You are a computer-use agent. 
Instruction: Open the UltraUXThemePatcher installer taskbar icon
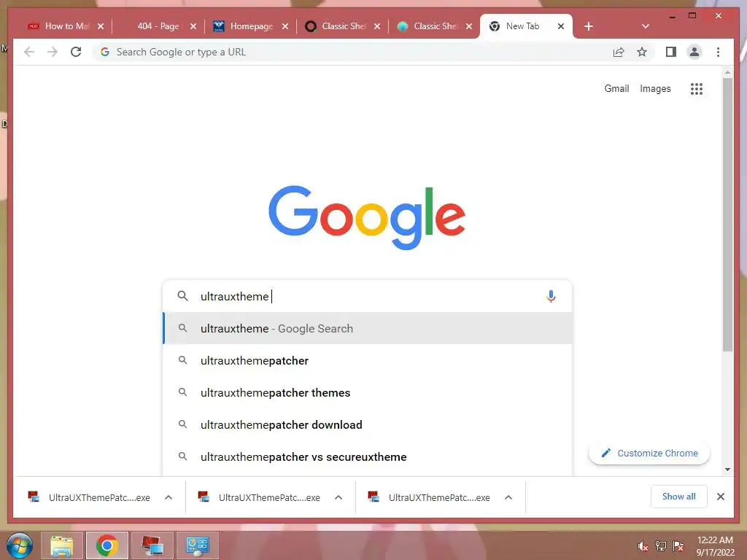click(x=152, y=545)
